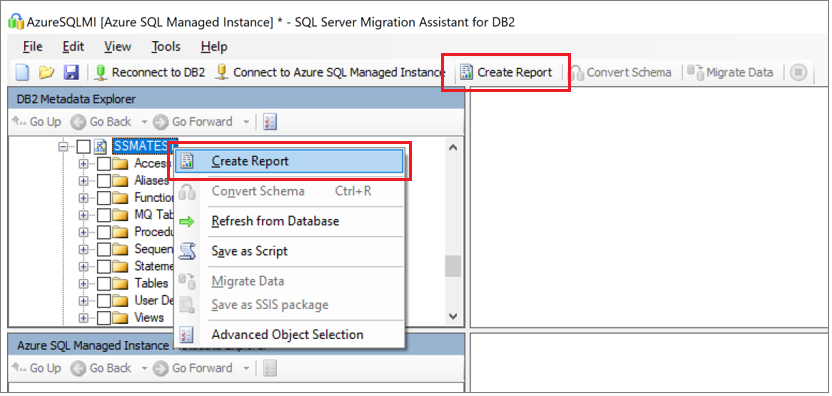This screenshot has height=396, width=832.
Task: Check the Access folder checkbox
Action: point(103,163)
